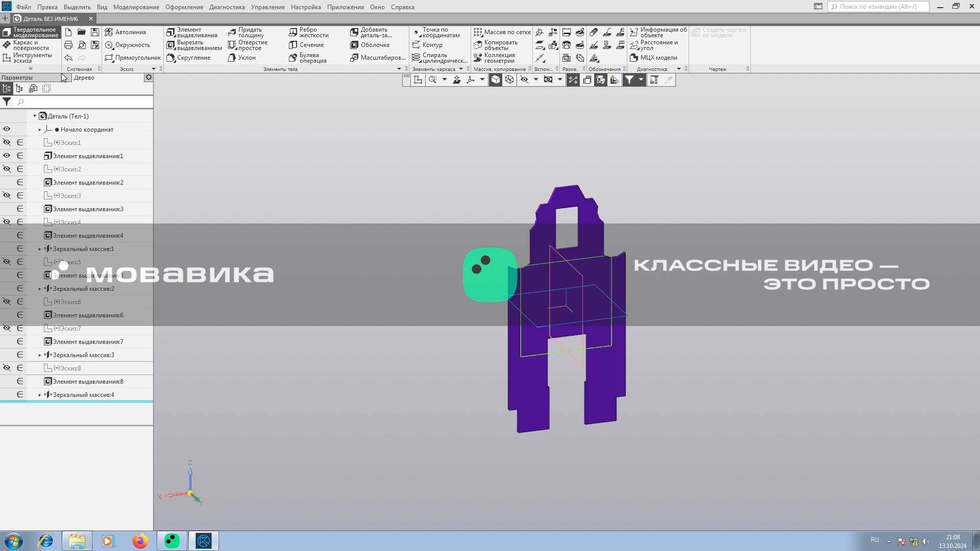Viewport: 980px width, 551px height.
Task: Select Булева операция tool
Action: [308, 58]
